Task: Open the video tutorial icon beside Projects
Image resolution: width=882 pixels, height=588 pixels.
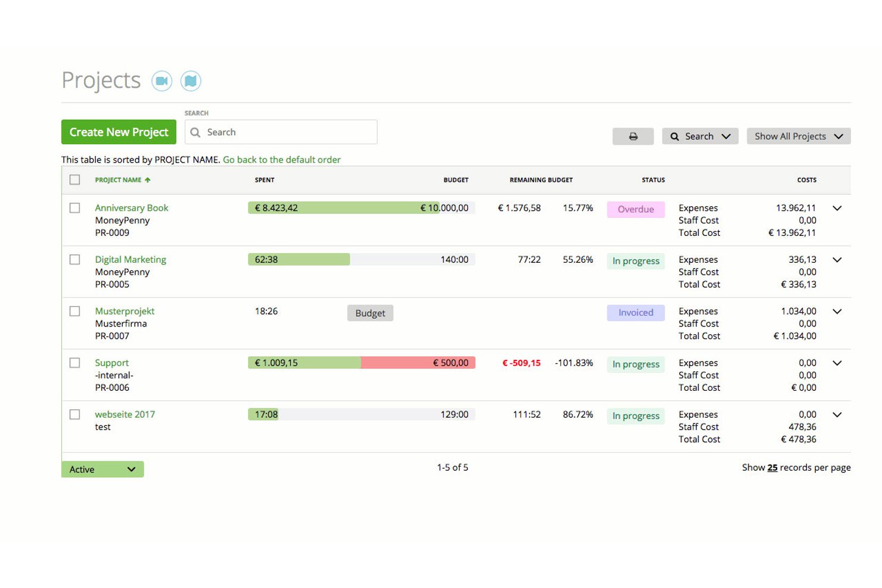Action: [x=162, y=81]
